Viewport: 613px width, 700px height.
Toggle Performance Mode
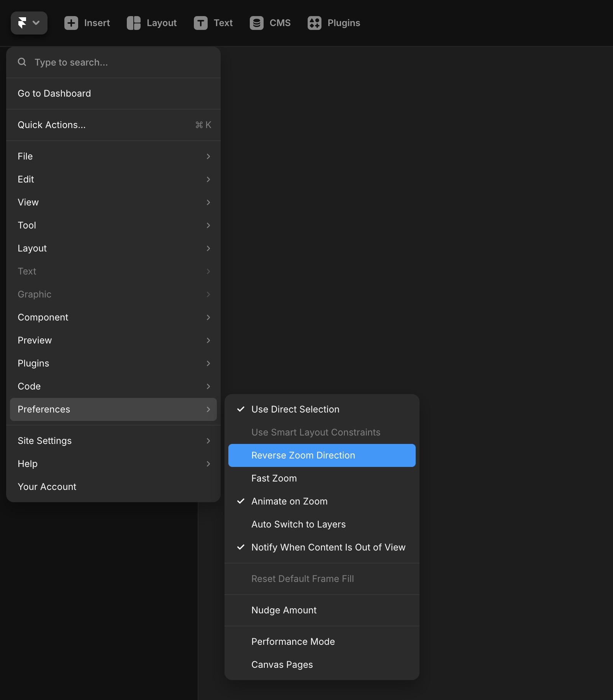pyautogui.click(x=322, y=642)
